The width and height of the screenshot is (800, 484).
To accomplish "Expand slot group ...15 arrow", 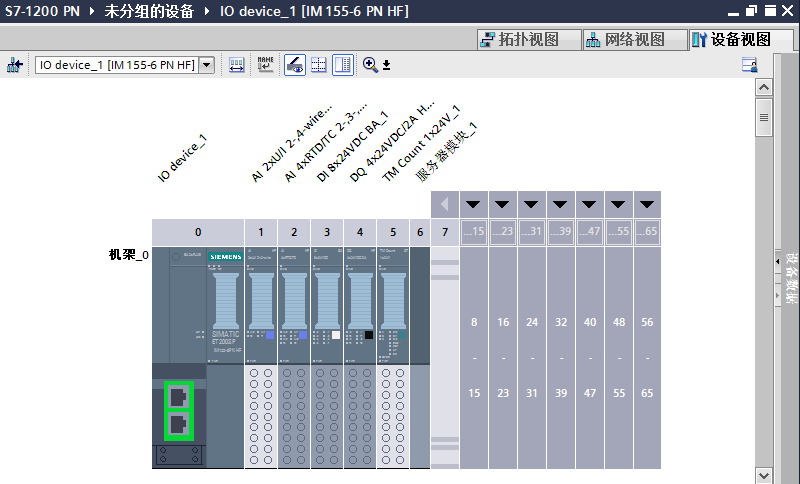I will coord(473,205).
